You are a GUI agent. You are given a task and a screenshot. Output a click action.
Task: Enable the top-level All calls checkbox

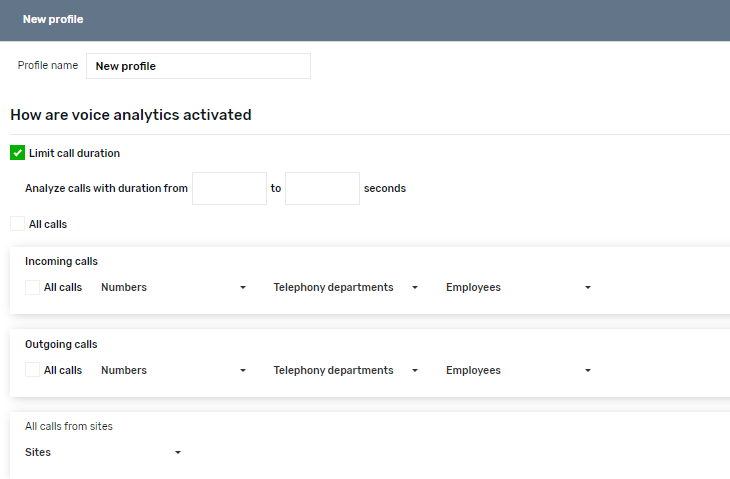point(17,224)
